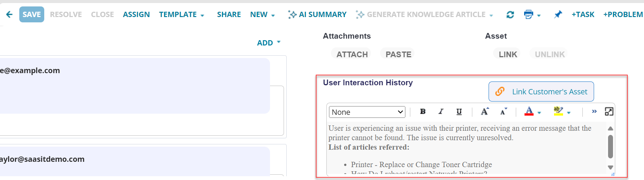
Task: Increase font size in editor
Action: [485, 111]
